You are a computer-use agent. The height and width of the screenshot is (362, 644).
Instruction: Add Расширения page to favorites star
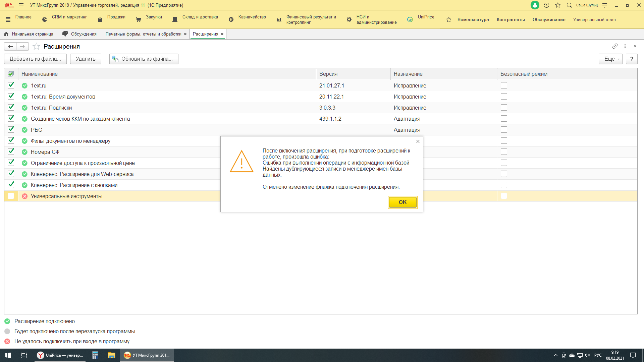coord(36,46)
